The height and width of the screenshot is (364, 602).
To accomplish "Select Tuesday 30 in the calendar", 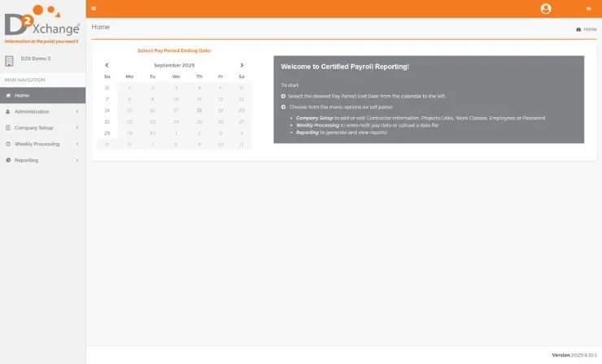I will click(152, 133).
